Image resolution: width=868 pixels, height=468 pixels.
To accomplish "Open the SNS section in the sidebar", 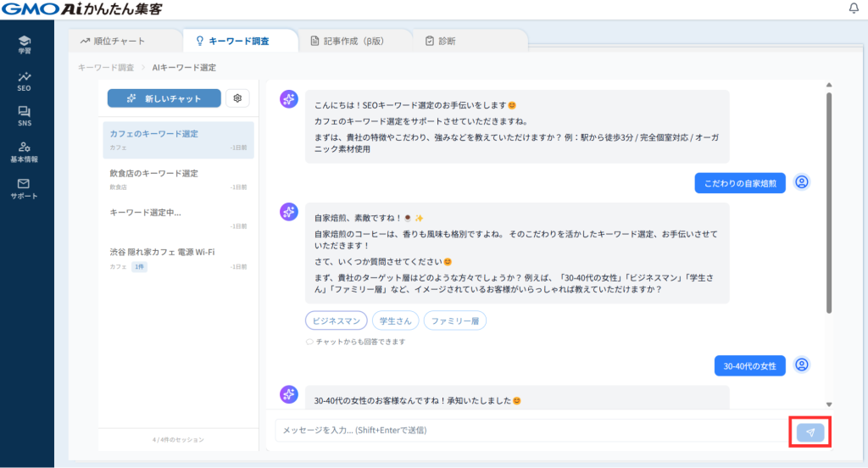I will [x=24, y=116].
